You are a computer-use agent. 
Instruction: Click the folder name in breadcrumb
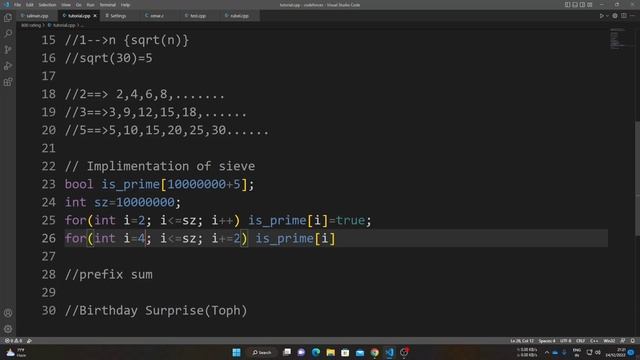coord(31,25)
